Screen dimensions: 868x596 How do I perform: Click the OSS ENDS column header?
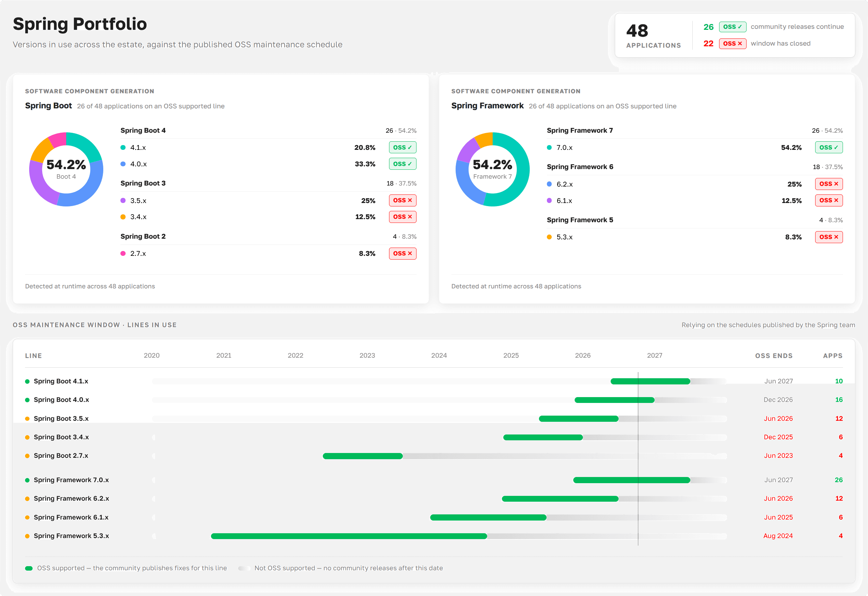[x=774, y=356]
